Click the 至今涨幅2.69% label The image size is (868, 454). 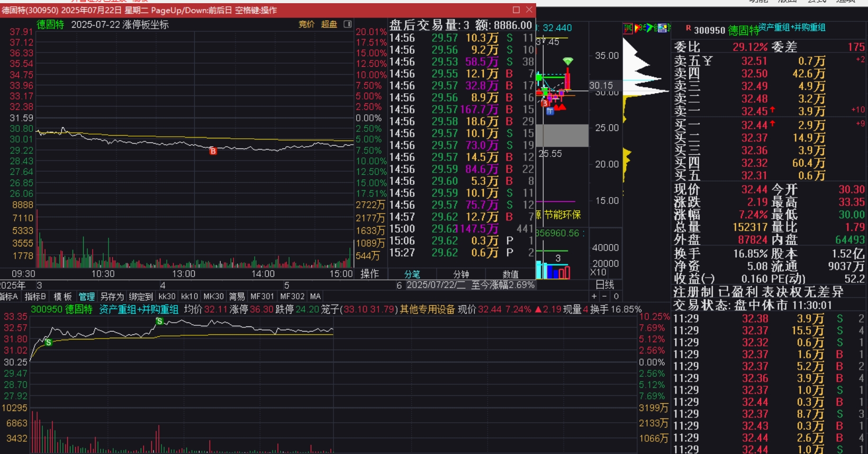coord(503,285)
